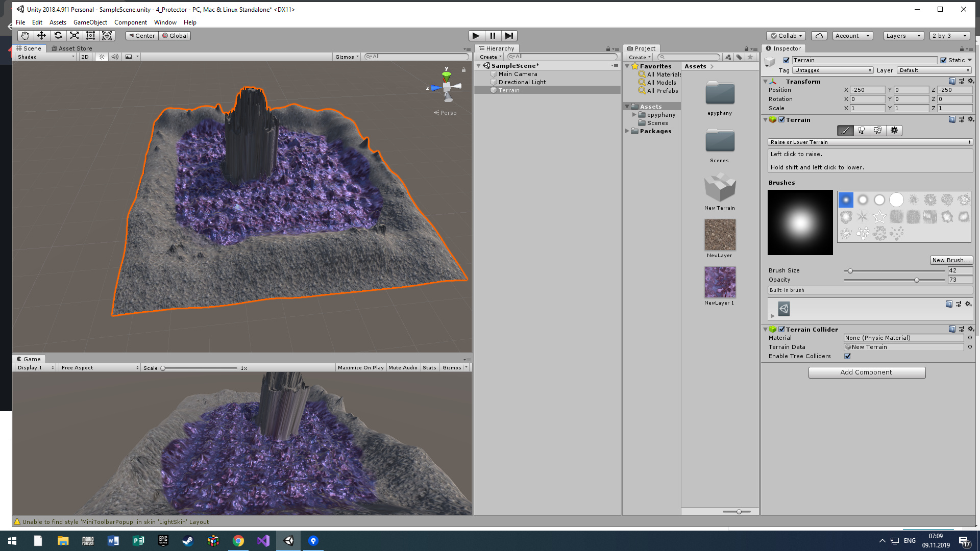Open Google Chrome from the taskbar

[238, 540]
